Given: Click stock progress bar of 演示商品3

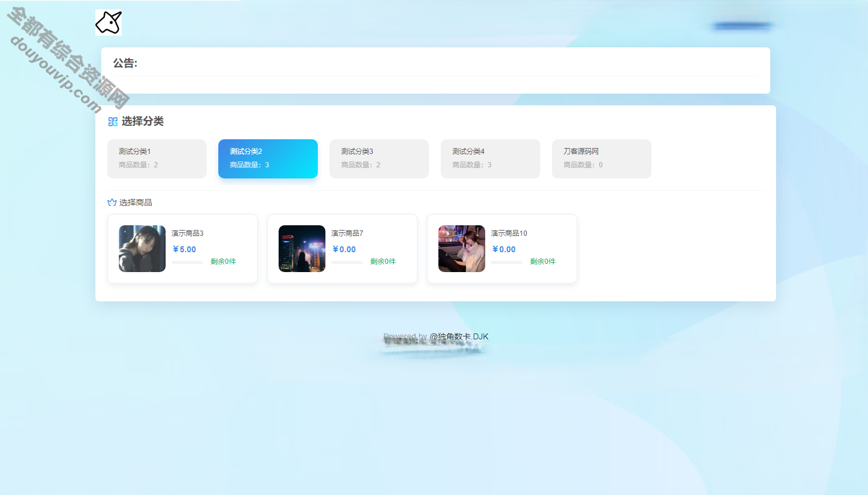Looking at the screenshot, I should coord(187,262).
